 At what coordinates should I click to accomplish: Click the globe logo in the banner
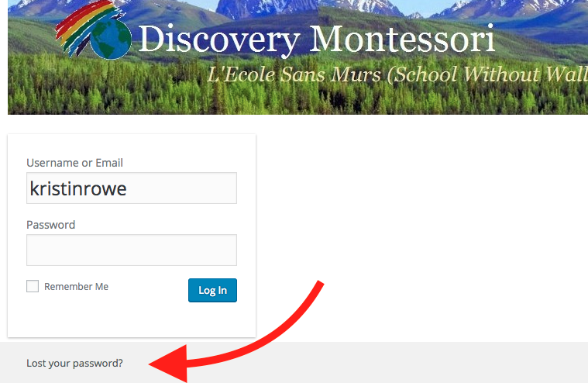tap(111, 40)
